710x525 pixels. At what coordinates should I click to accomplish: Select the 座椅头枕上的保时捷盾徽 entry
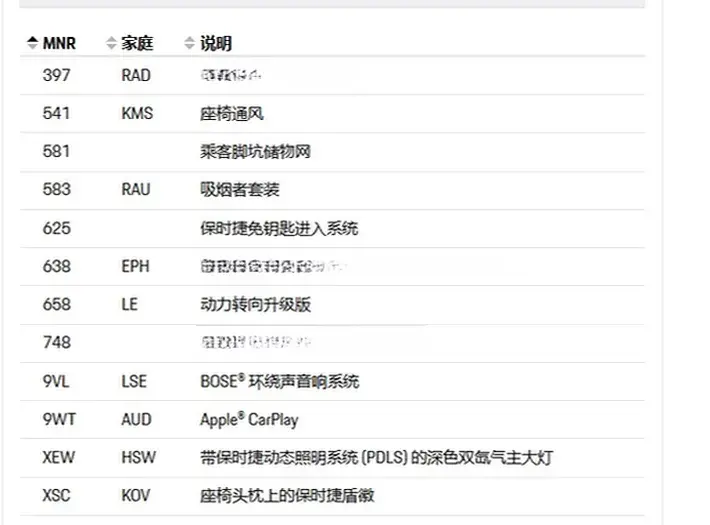287,496
